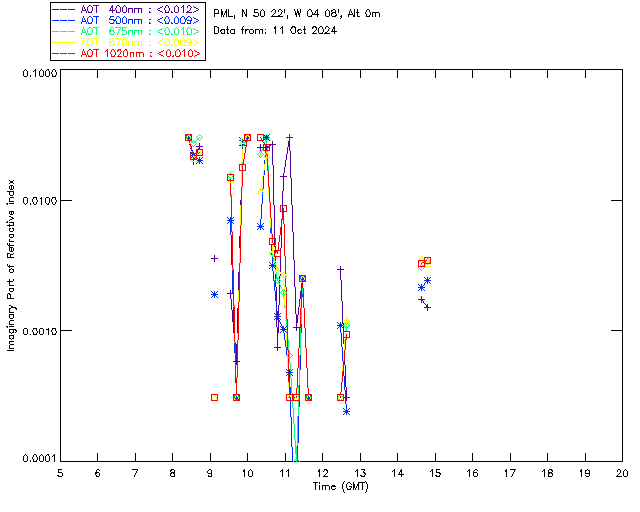
Task: Click the PML location header text
Action: [297, 14]
